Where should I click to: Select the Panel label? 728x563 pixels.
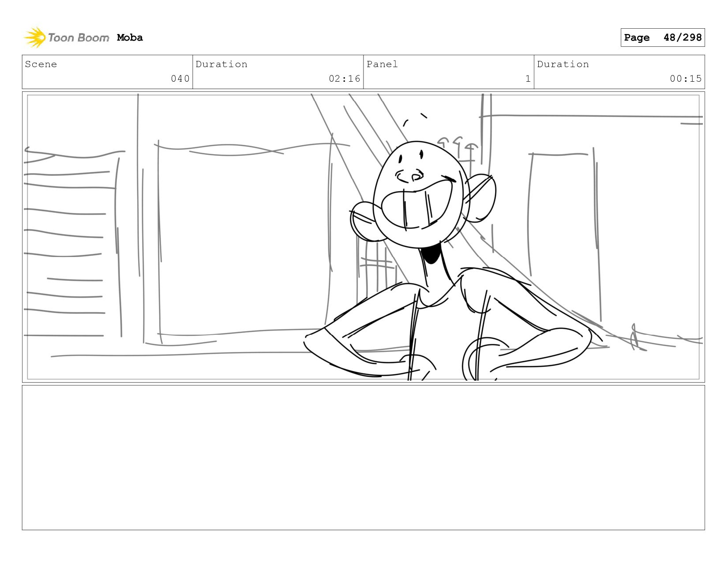pyautogui.click(x=382, y=64)
